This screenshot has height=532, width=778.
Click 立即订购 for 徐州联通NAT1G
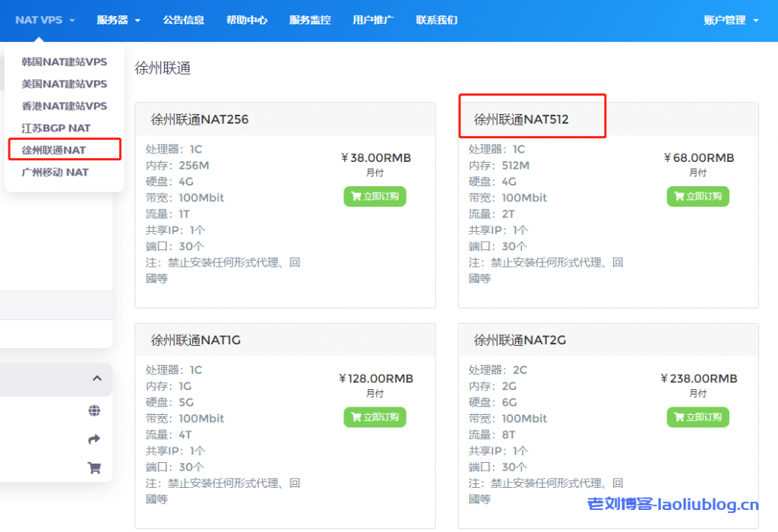(375, 417)
